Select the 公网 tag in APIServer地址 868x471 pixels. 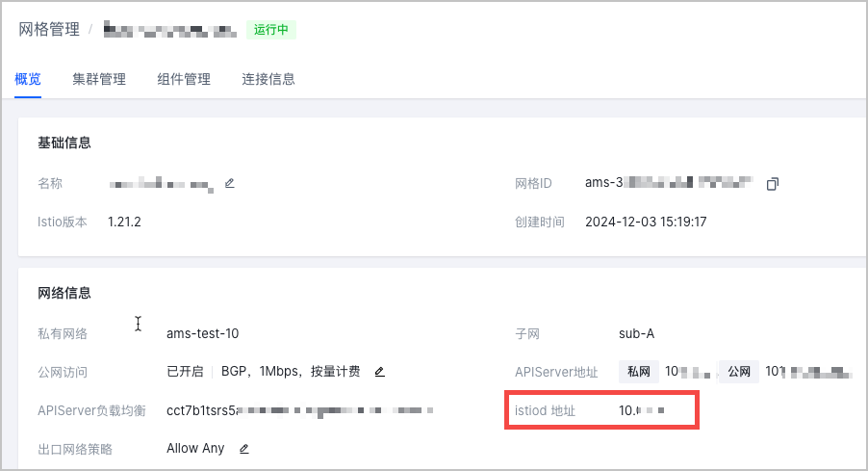coord(738,372)
